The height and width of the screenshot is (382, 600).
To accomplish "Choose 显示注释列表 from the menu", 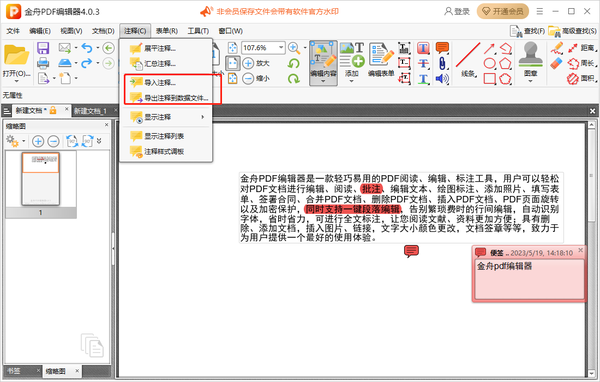I will pos(166,136).
